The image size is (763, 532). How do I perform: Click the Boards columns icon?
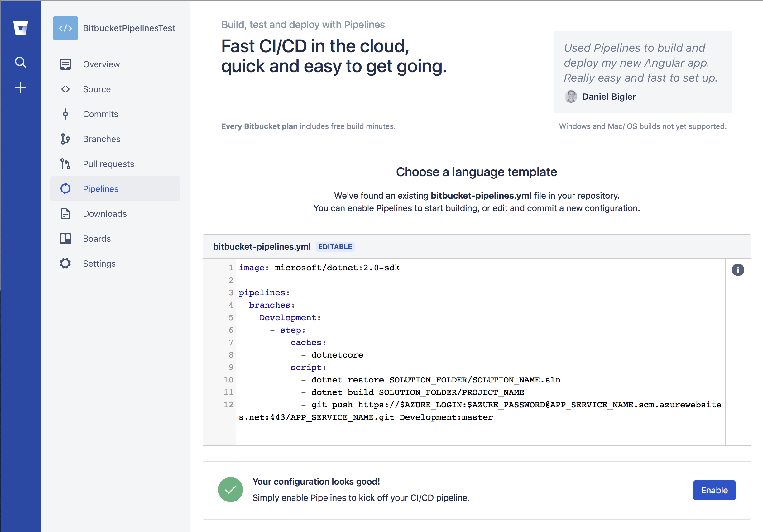[65, 239]
